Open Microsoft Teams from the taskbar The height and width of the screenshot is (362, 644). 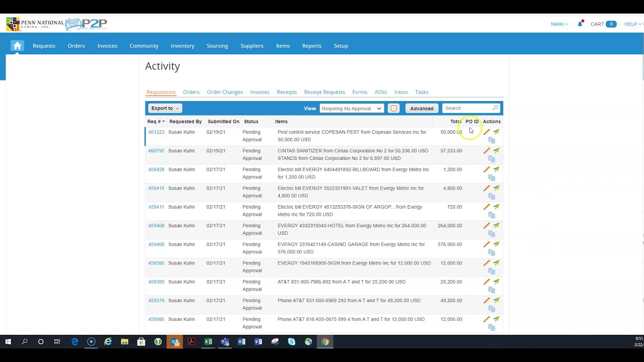coord(225,342)
